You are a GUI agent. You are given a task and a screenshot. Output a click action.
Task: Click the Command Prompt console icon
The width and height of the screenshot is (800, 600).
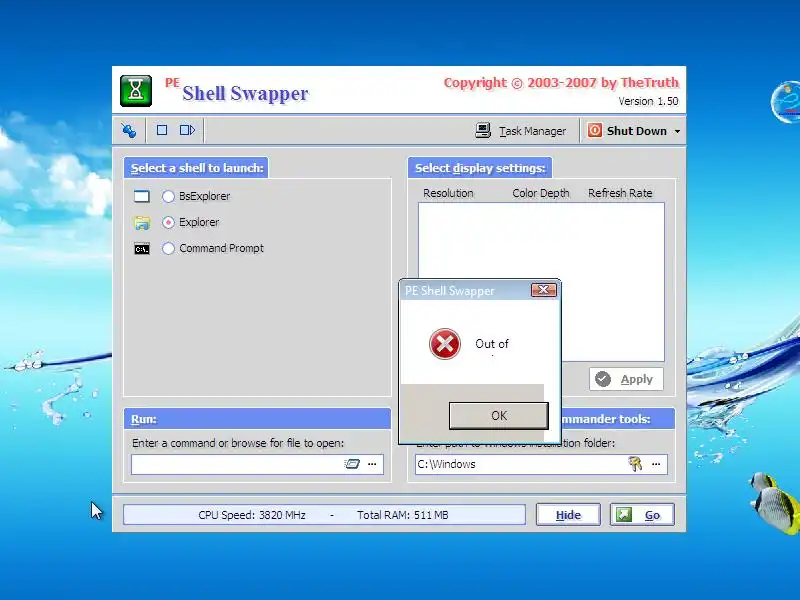pos(142,249)
